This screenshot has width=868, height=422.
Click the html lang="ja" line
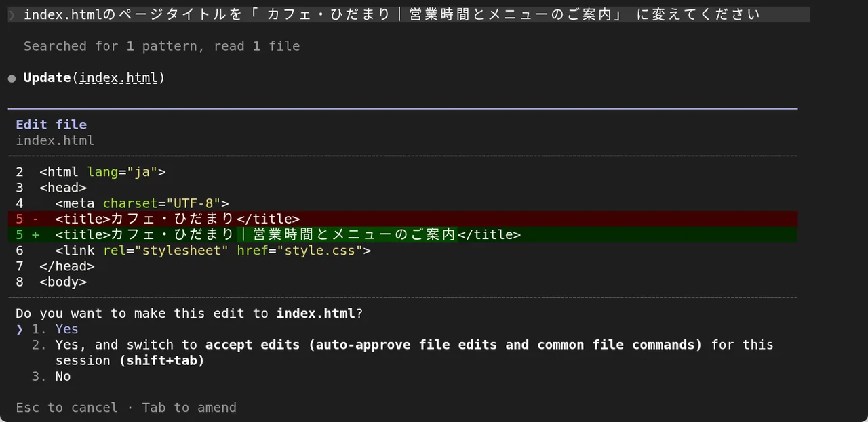click(x=102, y=172)
